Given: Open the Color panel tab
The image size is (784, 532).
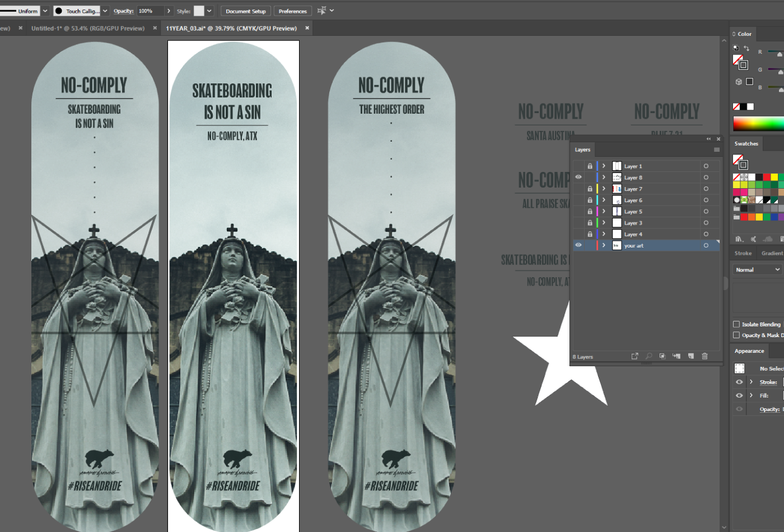Looking at the screenshot, I should click(744, 34).
